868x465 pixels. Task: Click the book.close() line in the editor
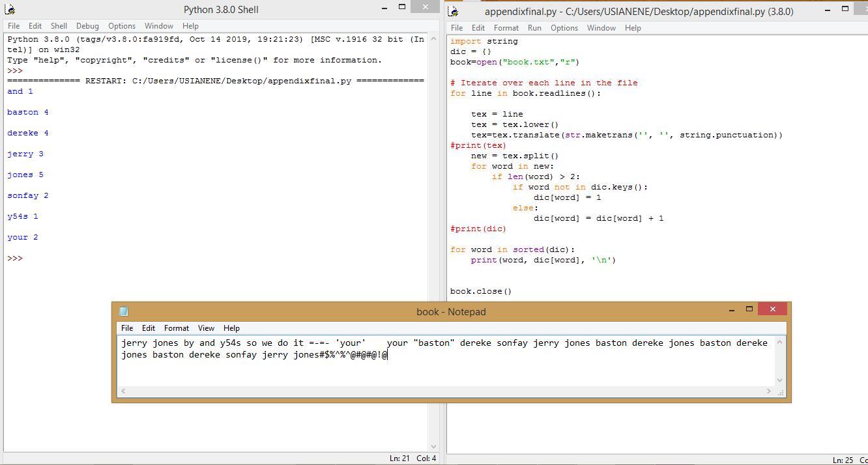tap(481, 291)
